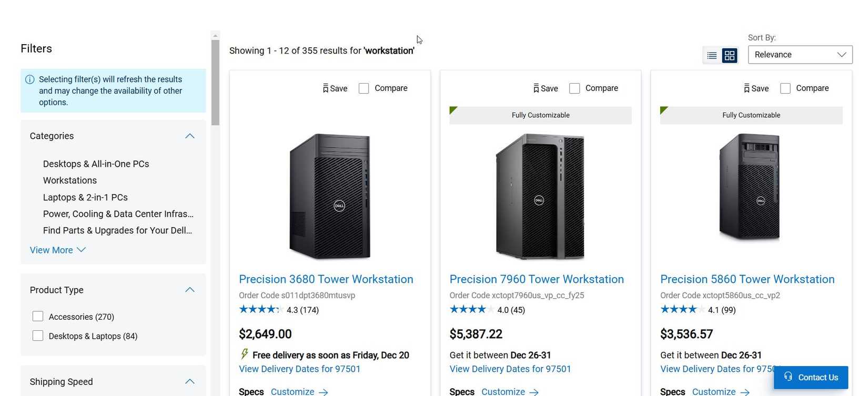The width and height of the screenshot is (868, 396).
Task: Save the Precision 5860 Tower Workstation
Action: (x=756, y=88)
